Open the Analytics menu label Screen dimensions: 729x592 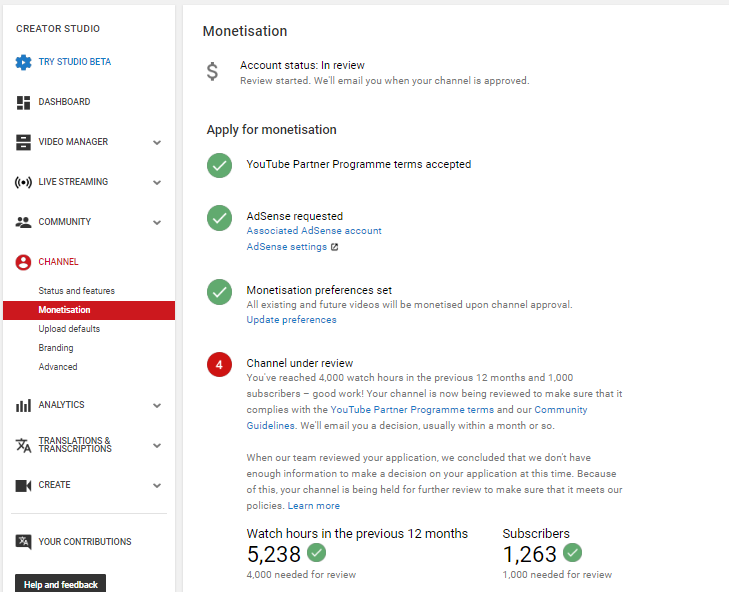pyautogui.click(x=61, y=405)
